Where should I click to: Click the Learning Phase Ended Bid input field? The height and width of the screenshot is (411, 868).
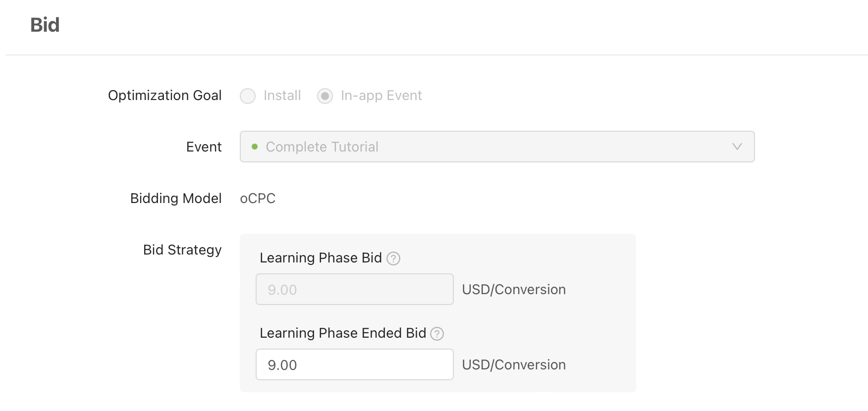355,364
